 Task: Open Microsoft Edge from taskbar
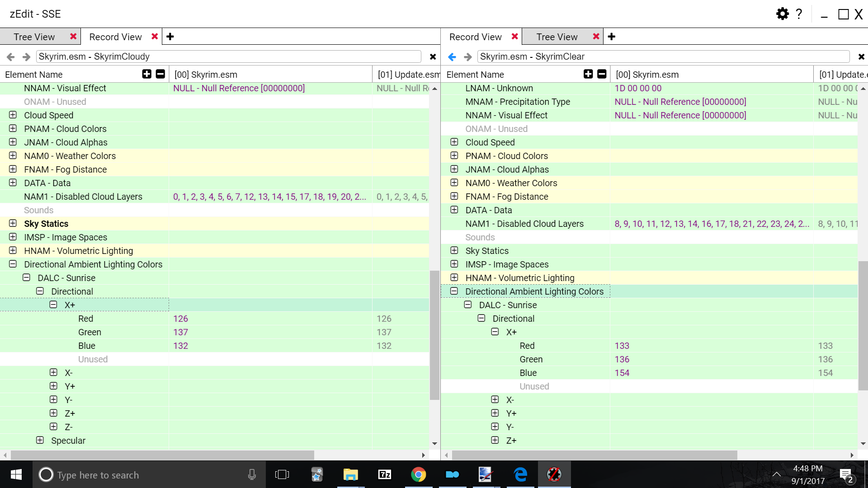520,474
